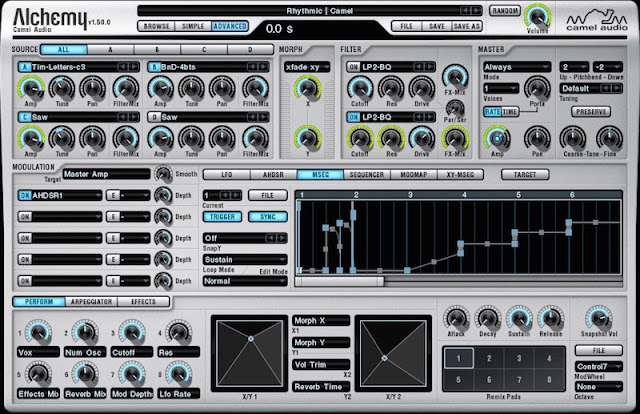Click the Snapshot Vol knob
The image size is (640, 414).
598,318
